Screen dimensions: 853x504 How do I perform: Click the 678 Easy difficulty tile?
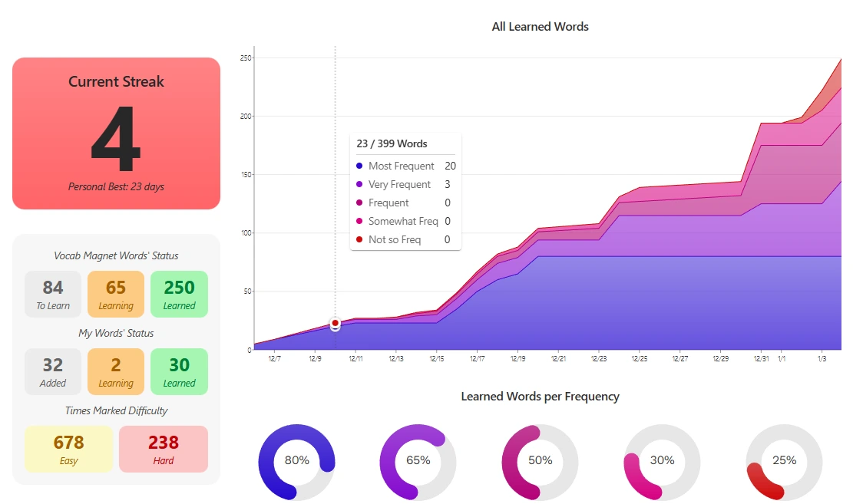click(x=69, y=449)
